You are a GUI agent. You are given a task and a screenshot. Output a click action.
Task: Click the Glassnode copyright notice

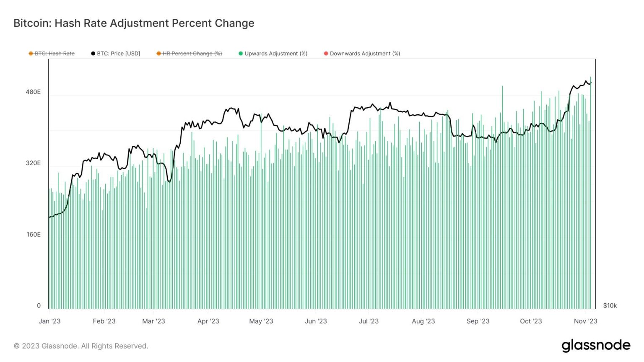point(81,346)
